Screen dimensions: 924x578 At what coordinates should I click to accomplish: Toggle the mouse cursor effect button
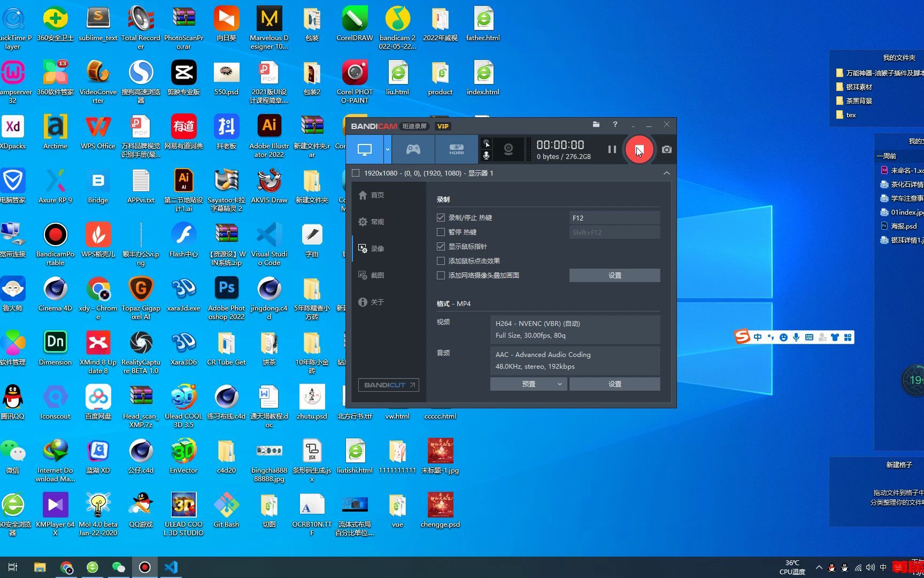click(x=486, y=143)
